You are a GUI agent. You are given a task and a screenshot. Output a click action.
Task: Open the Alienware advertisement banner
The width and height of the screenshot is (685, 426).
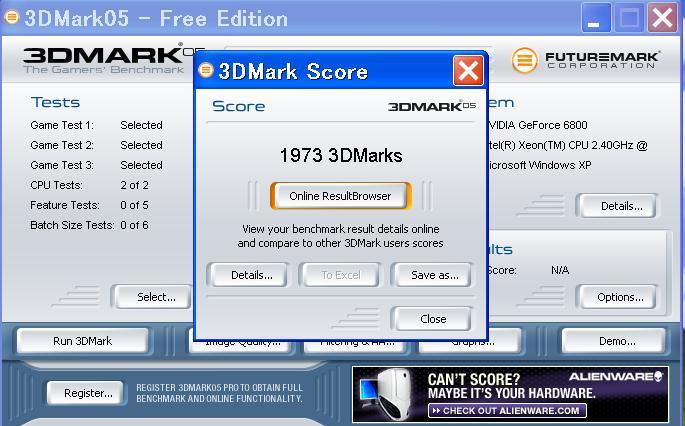[x=510, y=395]
